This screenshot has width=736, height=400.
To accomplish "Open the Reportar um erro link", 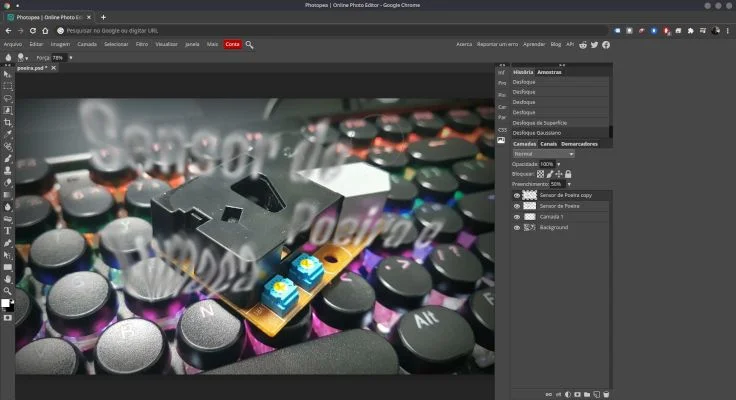I will (497, 44).
